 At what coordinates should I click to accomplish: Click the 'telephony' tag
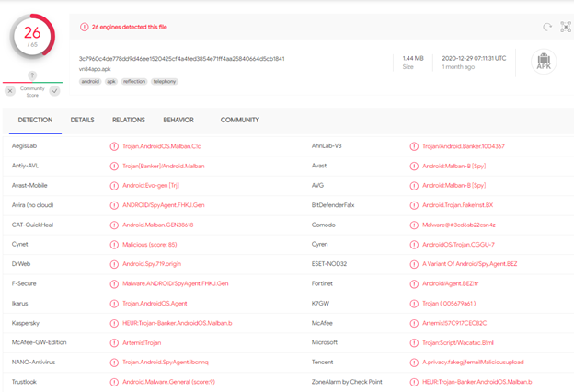click(x=165, y=81)
